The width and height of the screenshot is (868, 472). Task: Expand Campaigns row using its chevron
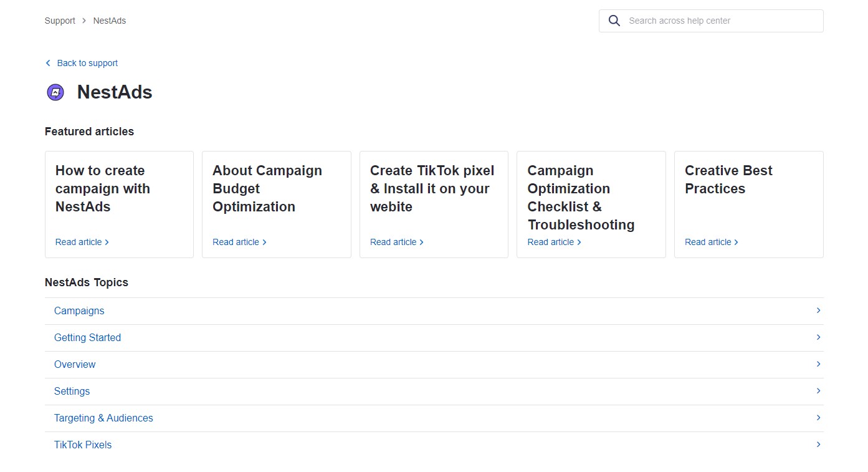click(x=818, y=311)
